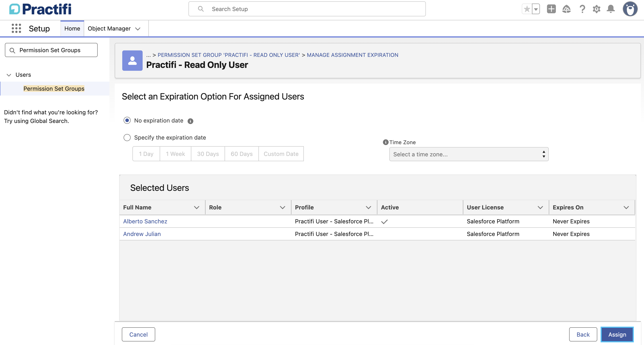Collapse the Users section in sidebar

pyautogui.click(x=9, y=75)
